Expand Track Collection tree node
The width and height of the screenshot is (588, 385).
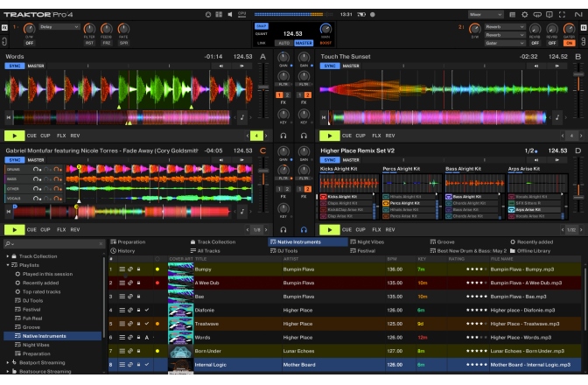[8, 256]
